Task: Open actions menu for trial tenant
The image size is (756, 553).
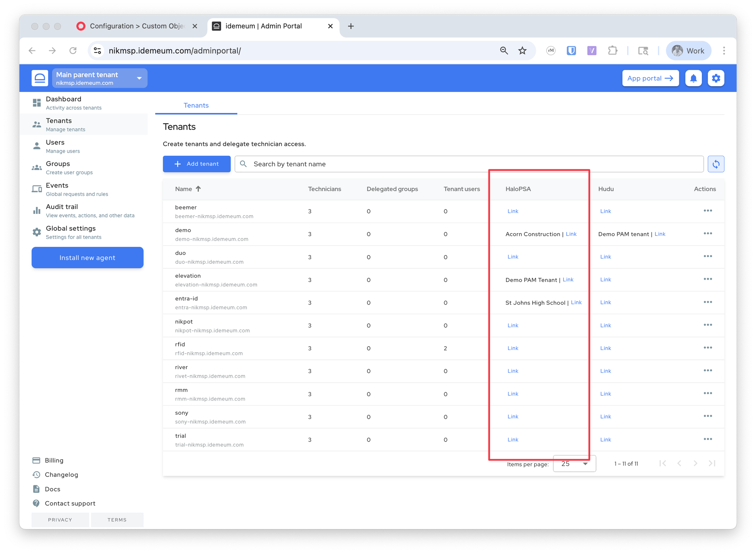Action: (708, 439)
